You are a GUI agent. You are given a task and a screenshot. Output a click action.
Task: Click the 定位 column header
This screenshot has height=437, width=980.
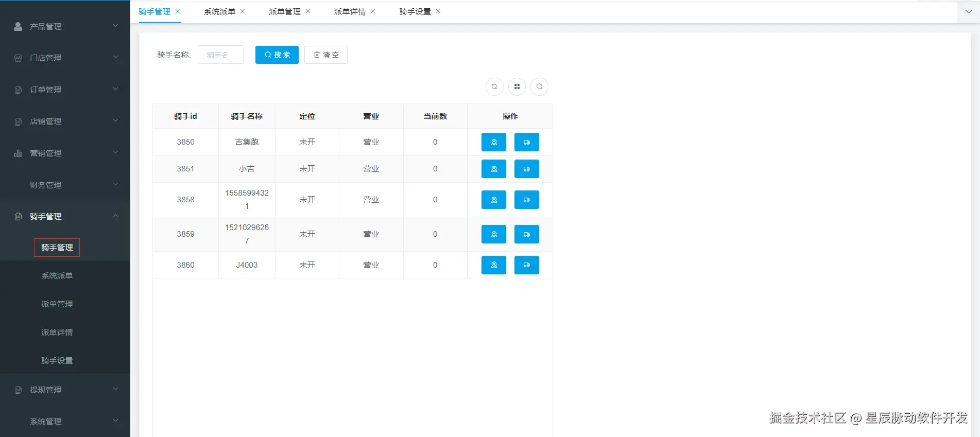click(307, 116)
